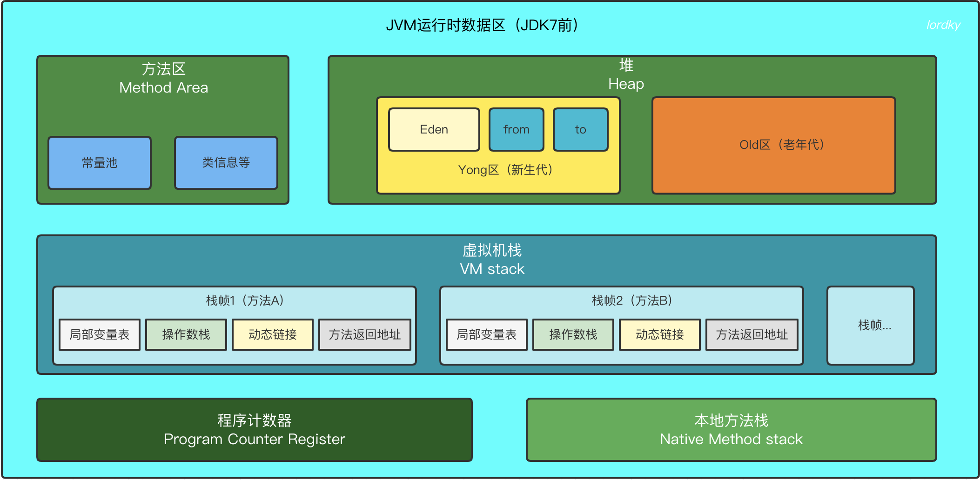This screenshot has width=980, height=480.
Task: Click the 本地方法栈 Native Method stack box
Action: click(732, 430)
